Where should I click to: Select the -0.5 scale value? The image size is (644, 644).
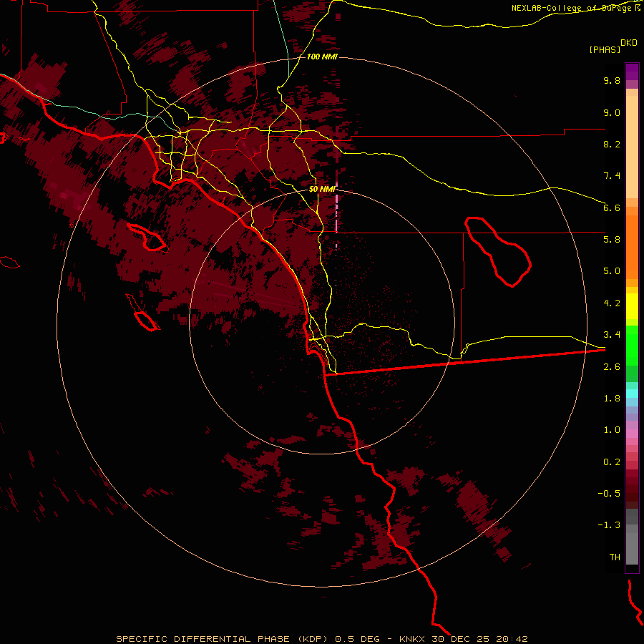[609, 494]
